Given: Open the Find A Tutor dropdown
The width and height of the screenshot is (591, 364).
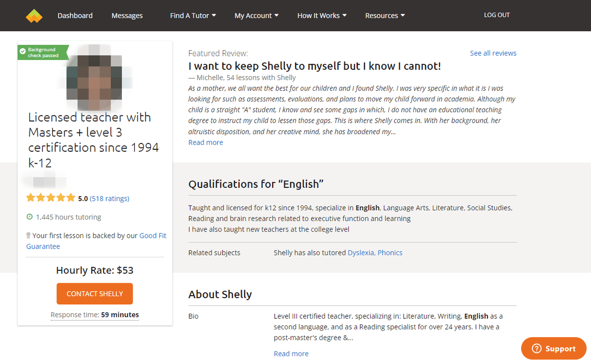Looking at the screenshot, I should click(193, 16).
